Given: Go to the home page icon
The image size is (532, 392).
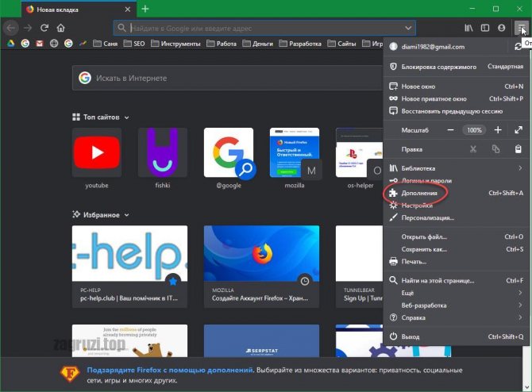Looking at the screenshot, I should tap(60, 28).
